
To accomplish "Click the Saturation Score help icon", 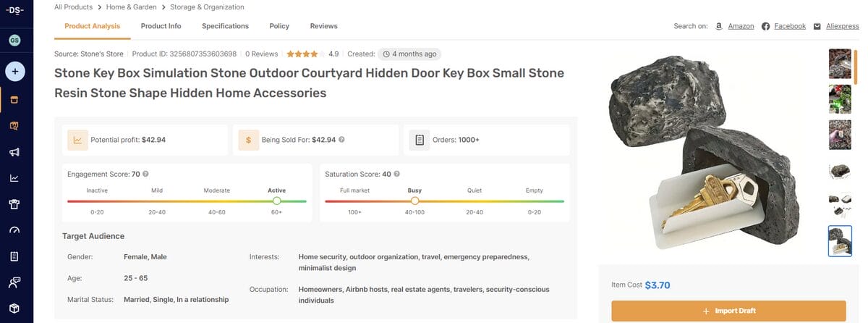I will 396,175.
